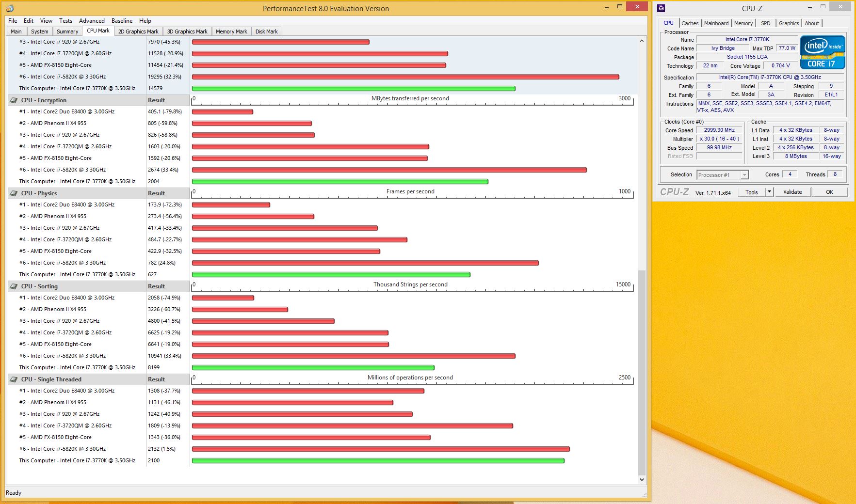Open the Processor #1 selection dropdown
856x504 pixels.
pos(723,175)
